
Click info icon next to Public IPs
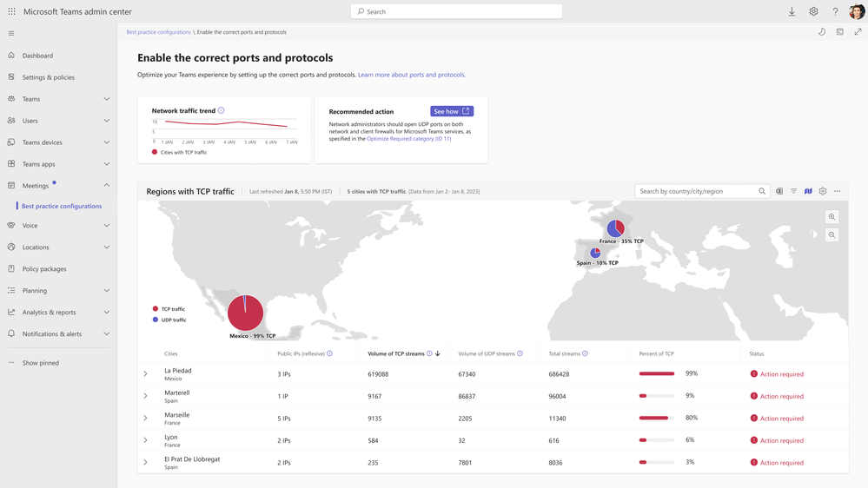(x=329, y=353)
